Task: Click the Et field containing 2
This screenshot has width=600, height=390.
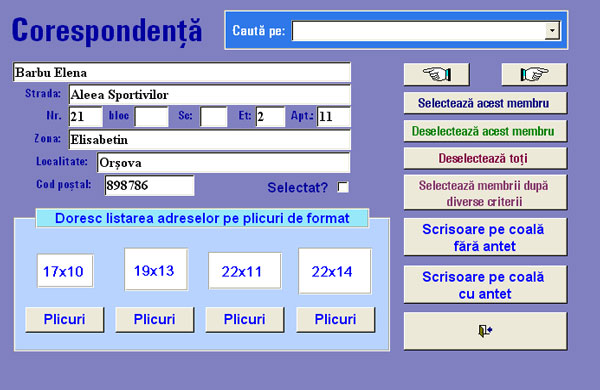Action: pos(271,117)
